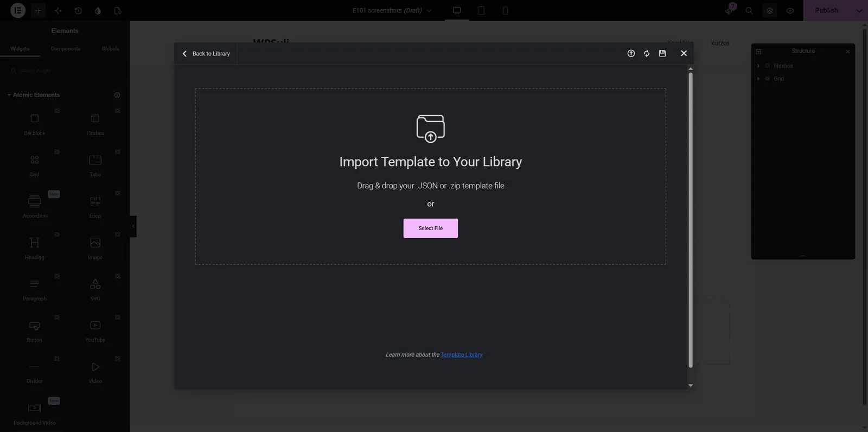Click the Atomic Elements info icon
The width and height of the screenshot is (868, 432).
(x=117, y=95)
